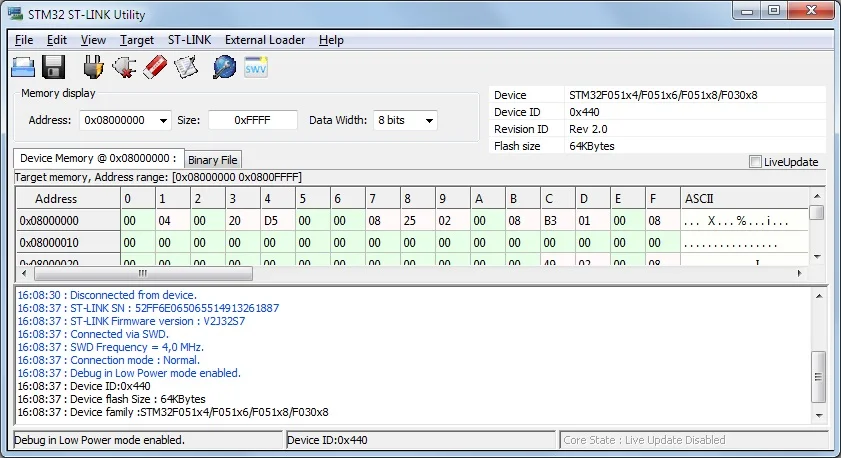This screenshot has height=458, width=841.
Task: Disconnect from target icon
Action: [x=124, y=68]
